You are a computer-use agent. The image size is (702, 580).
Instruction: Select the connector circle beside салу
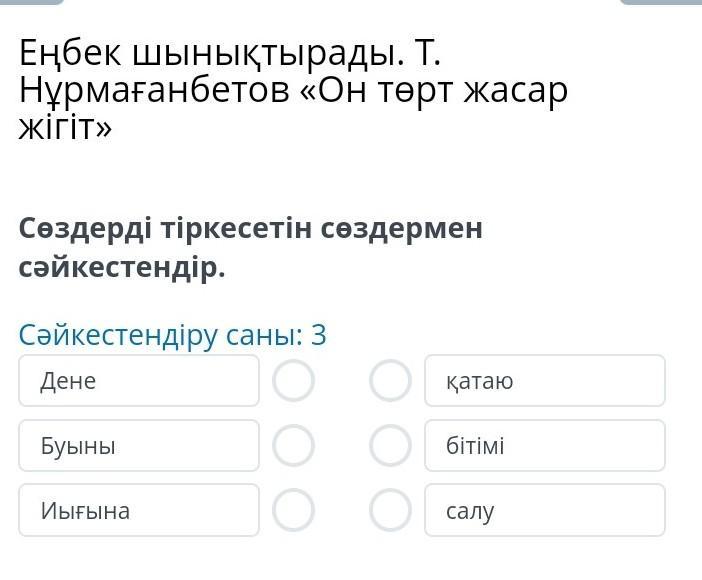tap(390, 510)
